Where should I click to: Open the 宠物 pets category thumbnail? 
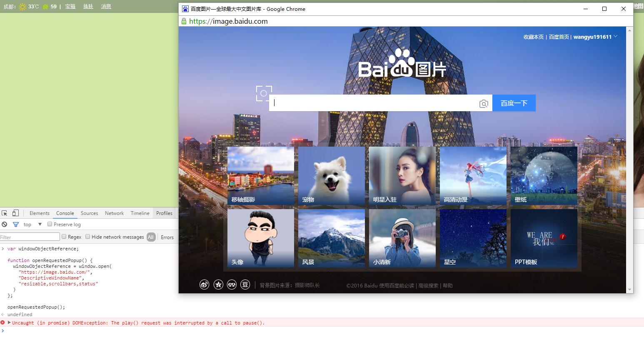click(332, 175)
